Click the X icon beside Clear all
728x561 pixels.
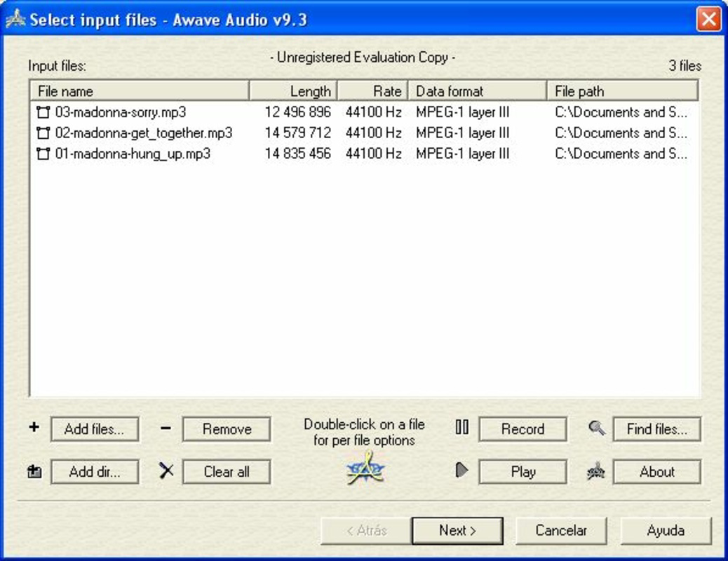coord(166,471)
